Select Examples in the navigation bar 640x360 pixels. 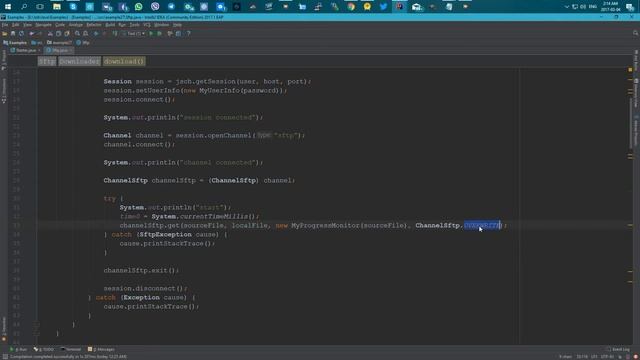15,42
